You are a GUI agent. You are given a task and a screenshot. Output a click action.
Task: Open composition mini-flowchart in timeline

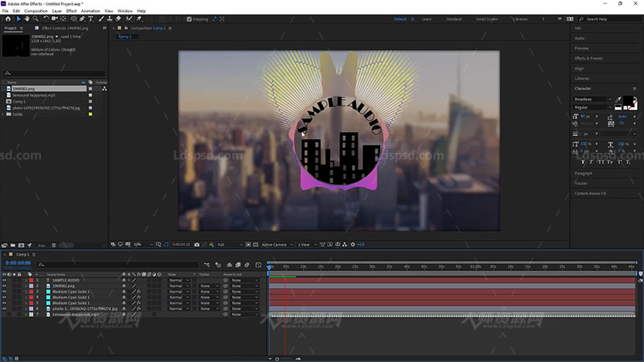click(207, 265)
